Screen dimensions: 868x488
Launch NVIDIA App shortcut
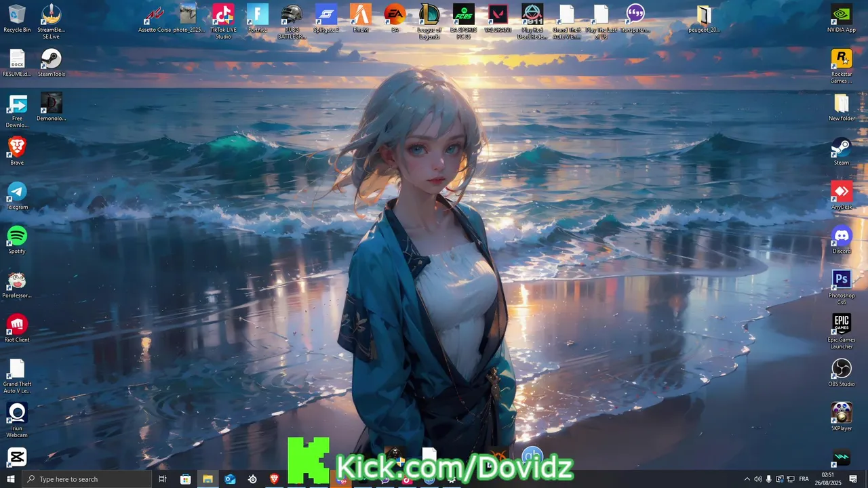pyautogui.click(x=842, y=18)
